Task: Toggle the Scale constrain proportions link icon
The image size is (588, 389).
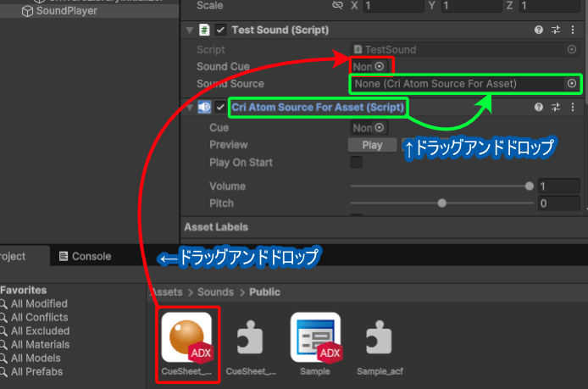Action: [337, 5]
